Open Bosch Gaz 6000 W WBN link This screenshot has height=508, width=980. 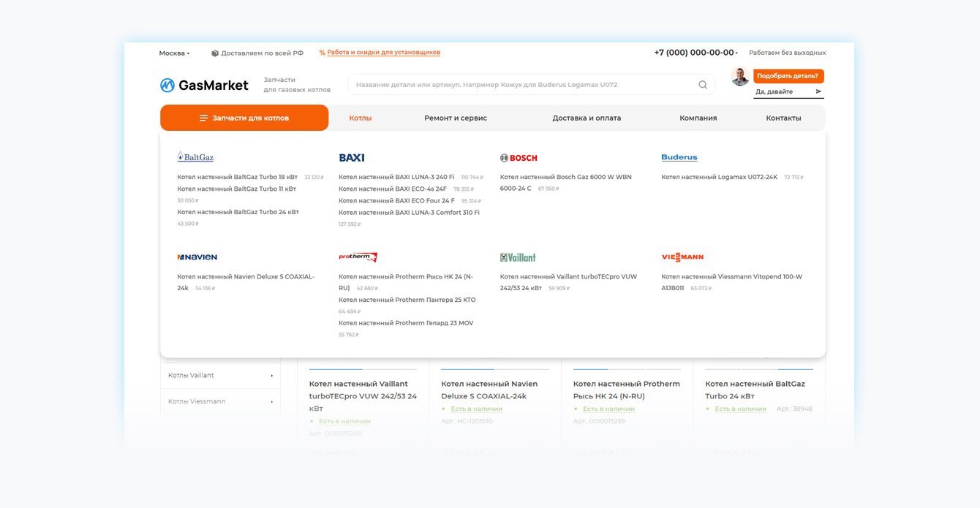click(566, 183)
